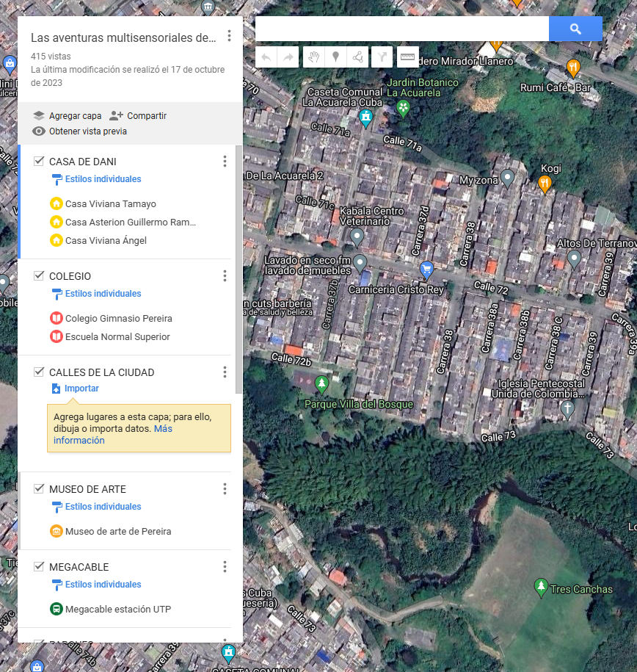
Task: Open CALLES DE LA CIUDAD layer options
Action: [x=225, y=372]
